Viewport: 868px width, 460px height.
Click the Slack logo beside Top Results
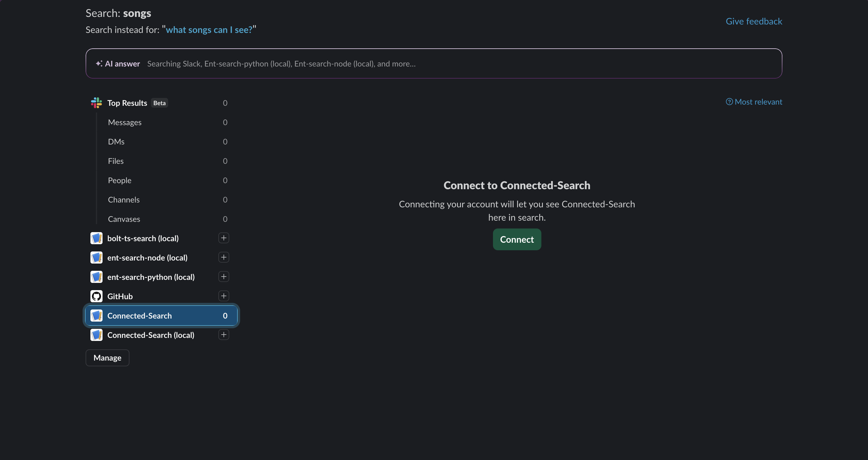[x=96, y=103]
